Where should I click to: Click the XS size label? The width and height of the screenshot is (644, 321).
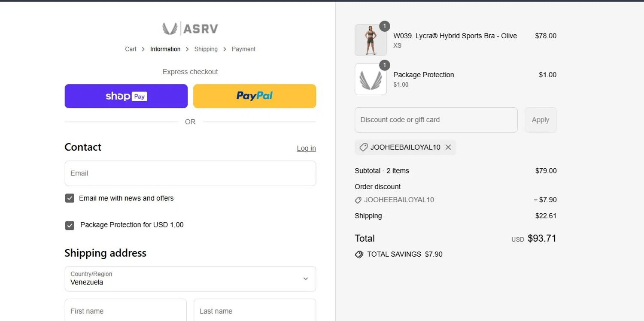pos(397,45)
